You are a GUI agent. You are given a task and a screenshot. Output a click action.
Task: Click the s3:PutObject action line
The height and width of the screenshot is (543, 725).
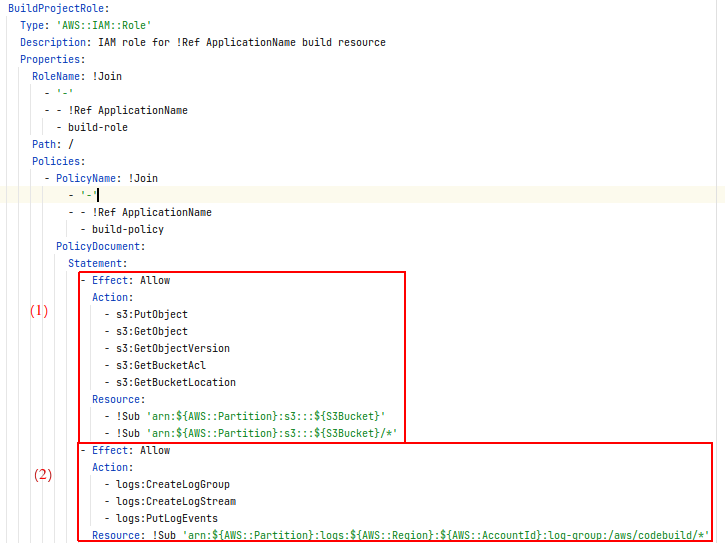coord(151,314)
